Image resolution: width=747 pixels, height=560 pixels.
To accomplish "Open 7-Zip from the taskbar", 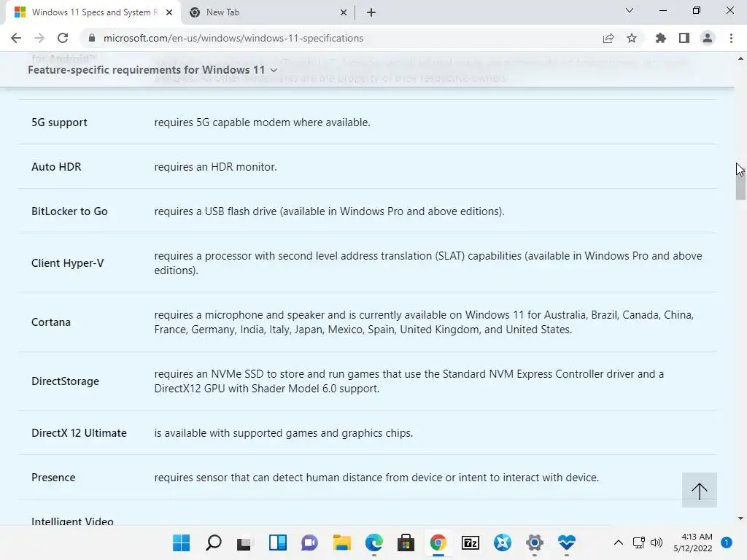I will (471, 542).
